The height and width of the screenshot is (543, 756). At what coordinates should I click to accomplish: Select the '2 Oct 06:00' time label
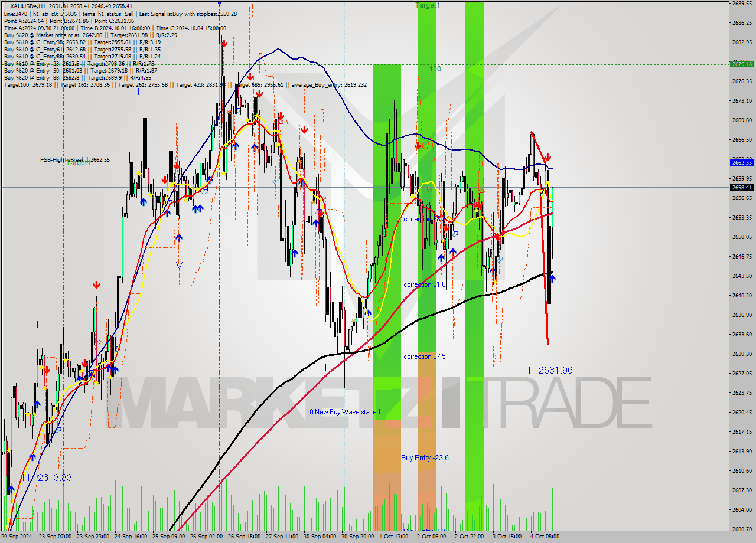[x=432, y=537]
